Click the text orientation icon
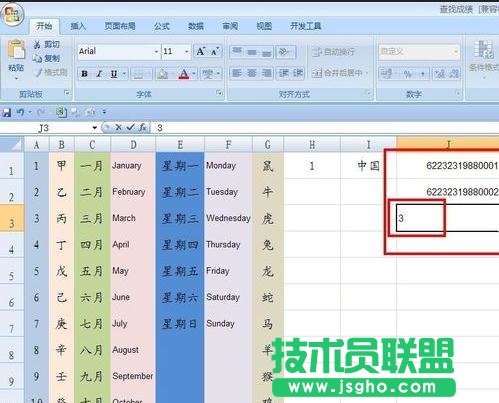 [284, 52]
